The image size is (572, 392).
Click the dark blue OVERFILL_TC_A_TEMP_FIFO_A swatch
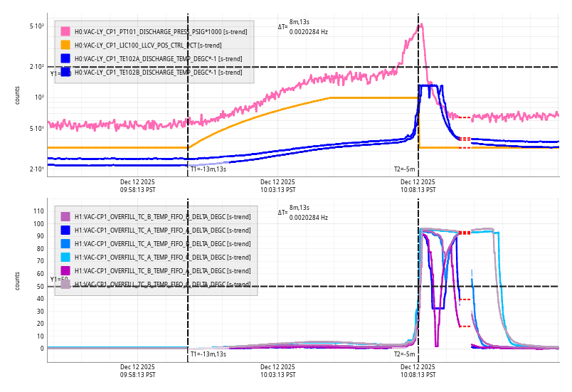click(x=65, y=230)
